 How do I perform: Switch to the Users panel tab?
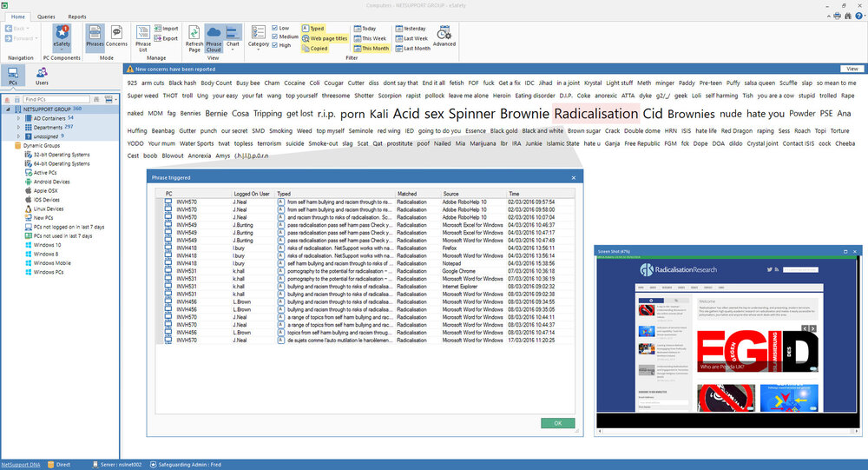[x=42, y=76]
